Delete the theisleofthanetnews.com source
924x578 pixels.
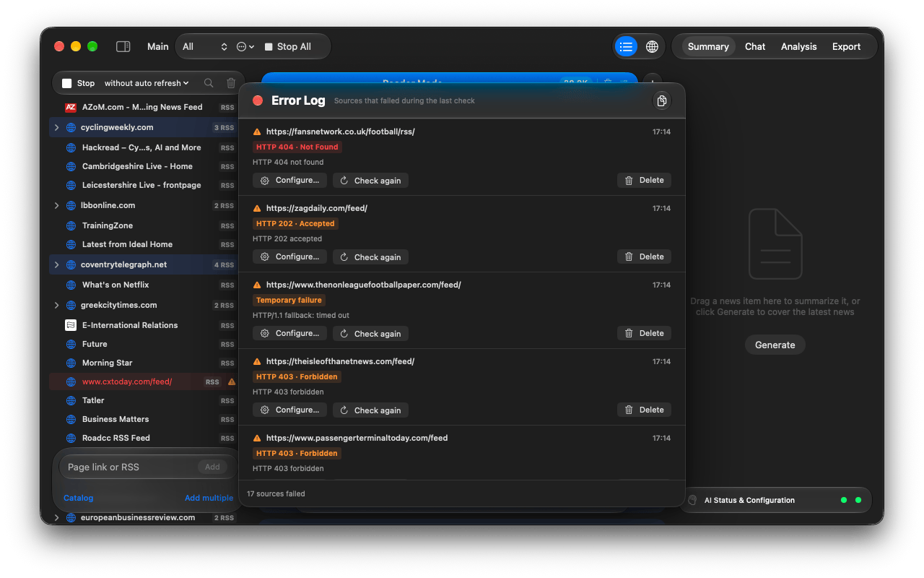pos(644,410)
